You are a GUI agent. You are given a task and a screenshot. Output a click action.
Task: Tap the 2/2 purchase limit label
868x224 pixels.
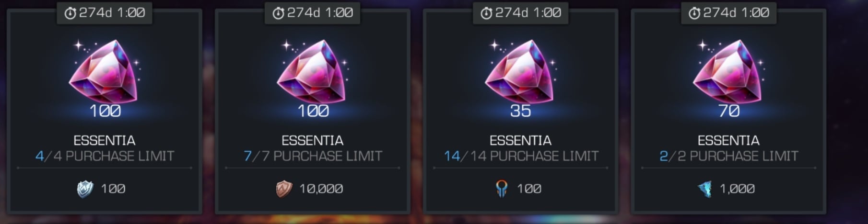729,156
